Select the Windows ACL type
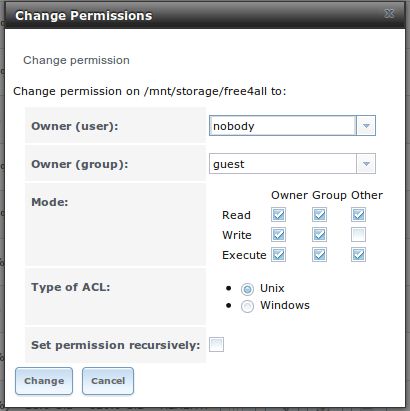 pyautogui.click(x=247, y=306)
